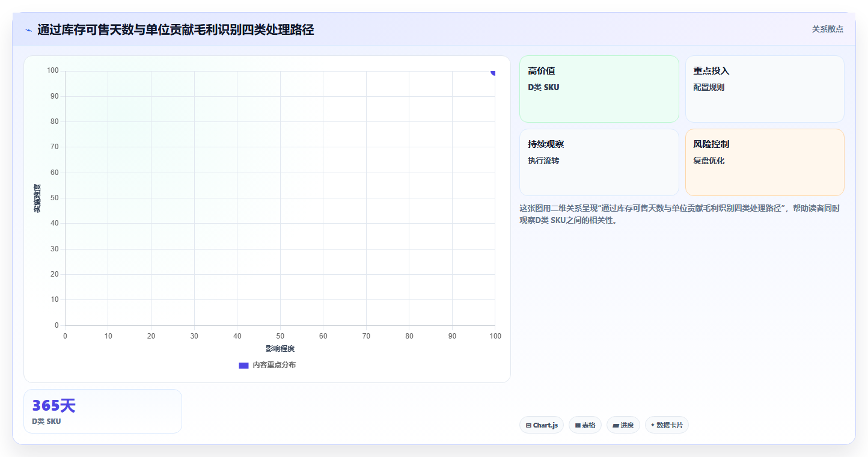Select the 关系散点 label in header

tap(828, 29)
